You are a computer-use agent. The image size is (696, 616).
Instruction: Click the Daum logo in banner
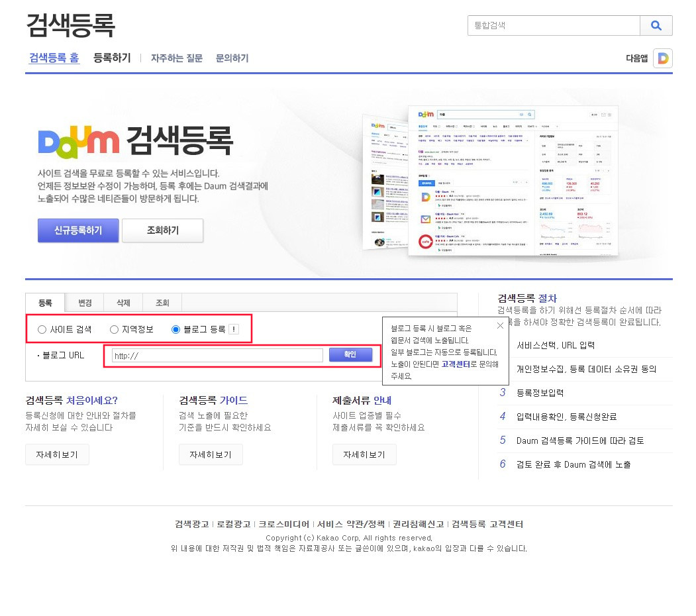pos(79,142)
